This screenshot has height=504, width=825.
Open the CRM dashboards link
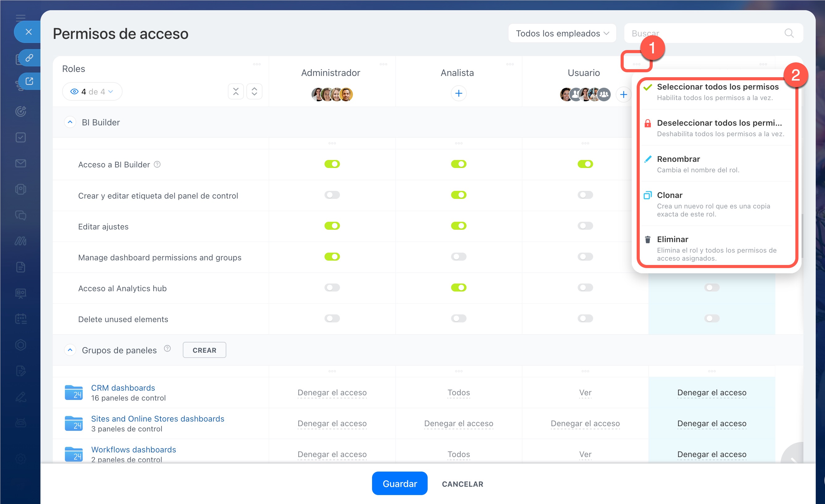click(x=123, y=388)
